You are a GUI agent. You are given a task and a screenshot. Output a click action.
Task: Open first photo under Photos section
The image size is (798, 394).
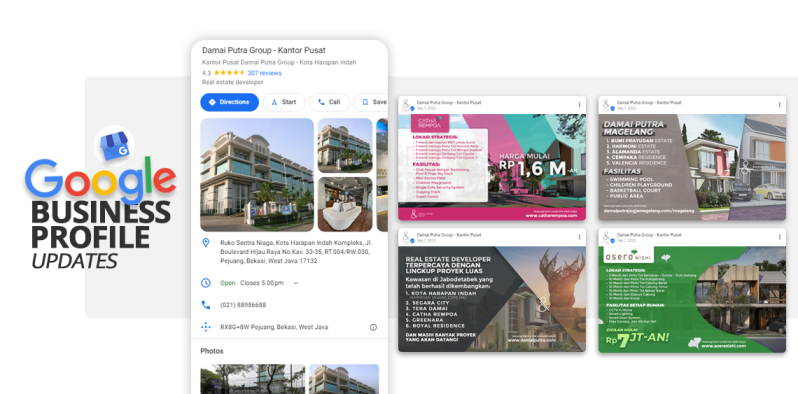(x=253, y=379)
